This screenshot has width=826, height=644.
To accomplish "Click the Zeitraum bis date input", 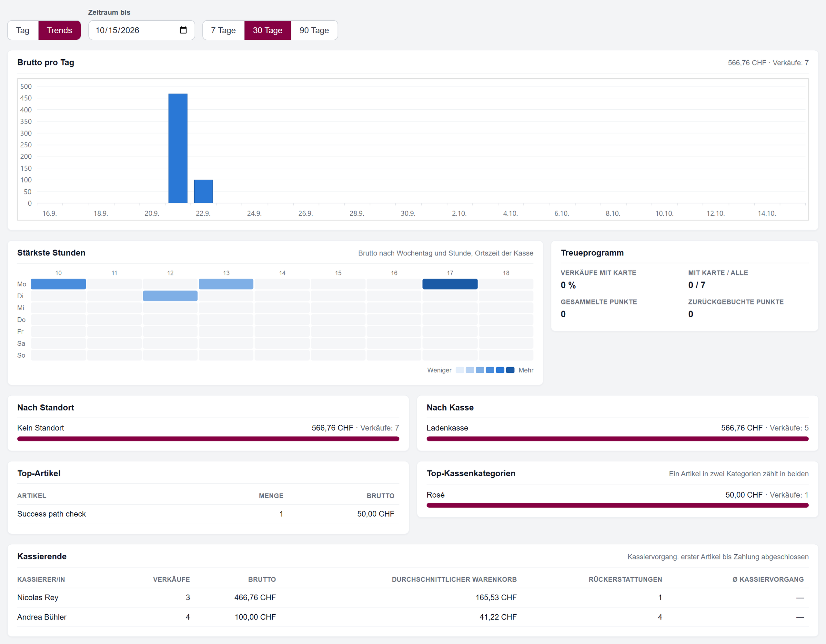I will coord(142,30).
